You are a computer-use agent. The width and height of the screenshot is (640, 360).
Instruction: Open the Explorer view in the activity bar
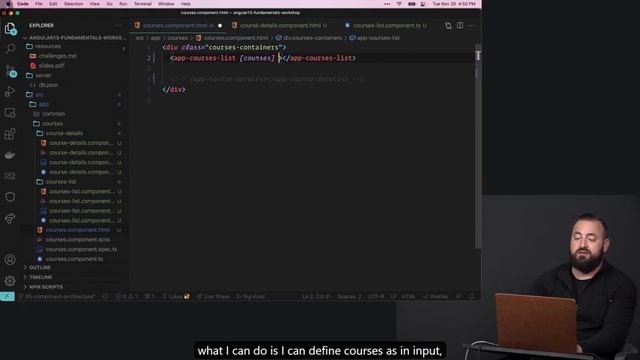10,28
